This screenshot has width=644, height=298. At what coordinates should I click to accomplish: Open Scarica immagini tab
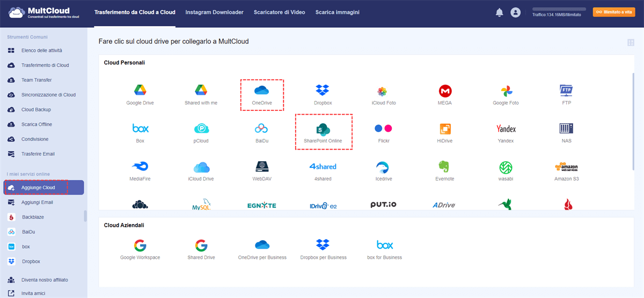coord(337,12)
